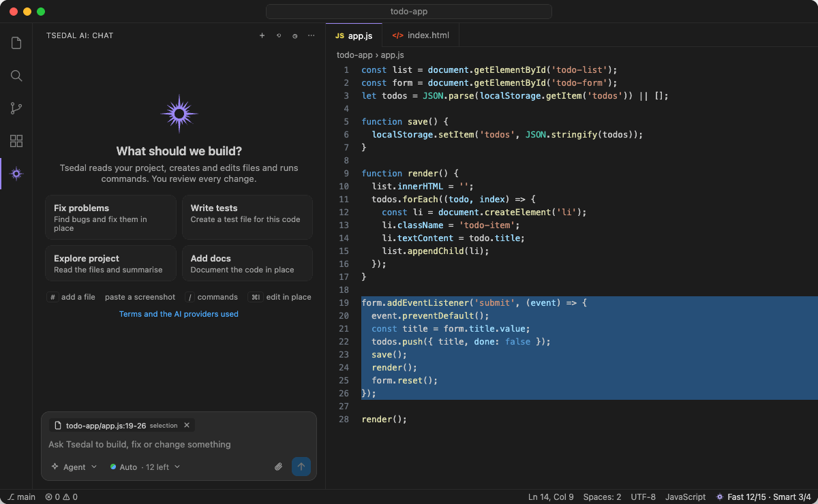818x504 pixels.
Task: Click the main branch indicator in status bar
Action: point(22,497)
